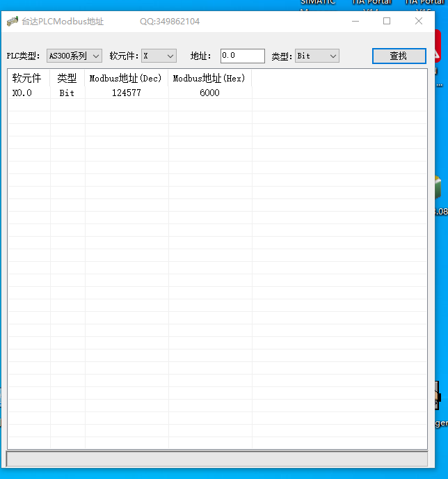Maximize the 台达PLCModbus地址 window
Image resolution: width=448 pixels, height=479 pixels.
coord(387,22)
